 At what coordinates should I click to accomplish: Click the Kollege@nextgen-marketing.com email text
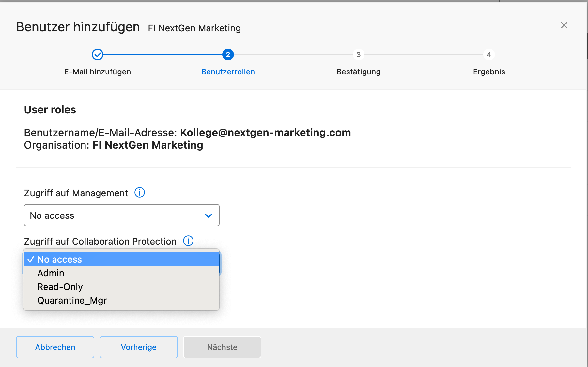click(265, 133)
